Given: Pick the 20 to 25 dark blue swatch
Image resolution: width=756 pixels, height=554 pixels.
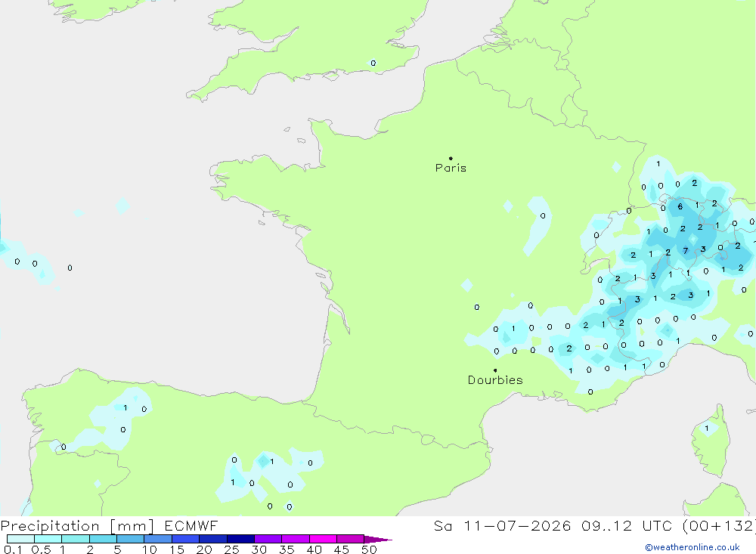Looking at the screenshot, I should point(212,539).
